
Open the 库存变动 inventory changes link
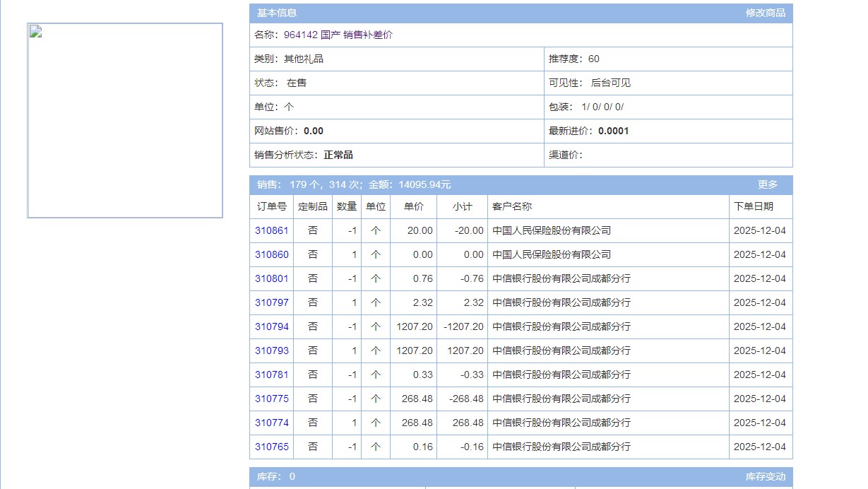pyautogui.click(x=765, y=477)
